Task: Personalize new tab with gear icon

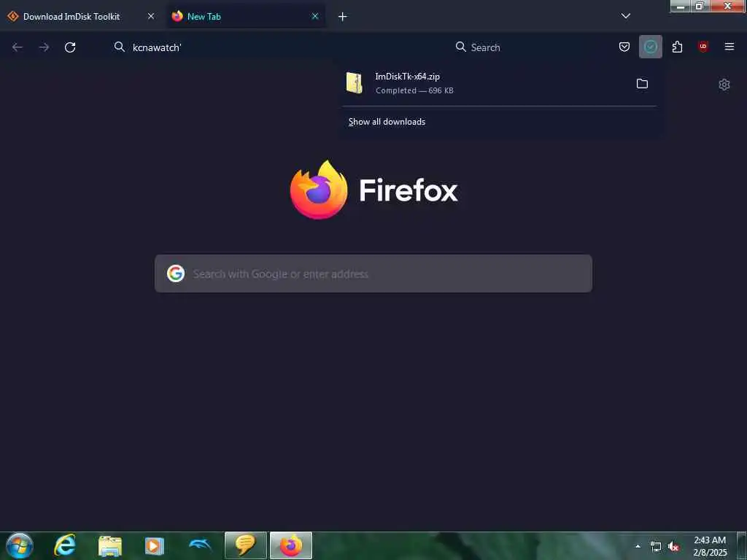Action: point(724,85)
